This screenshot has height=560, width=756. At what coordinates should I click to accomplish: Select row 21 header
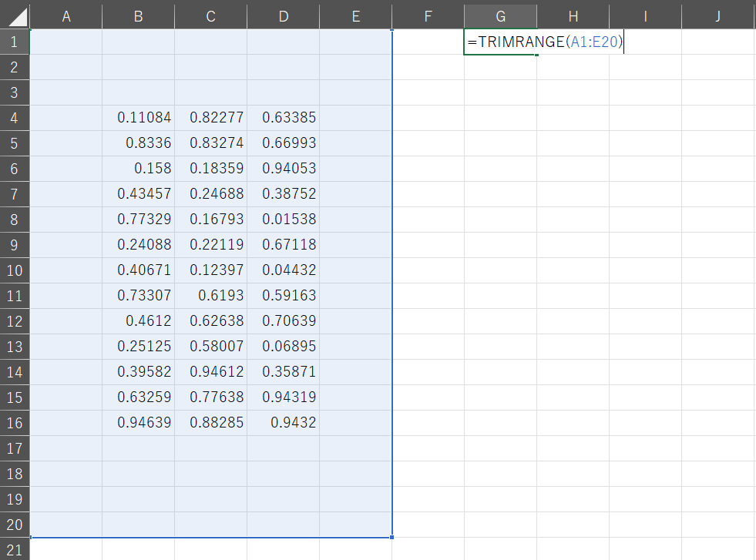click(15, 548)
